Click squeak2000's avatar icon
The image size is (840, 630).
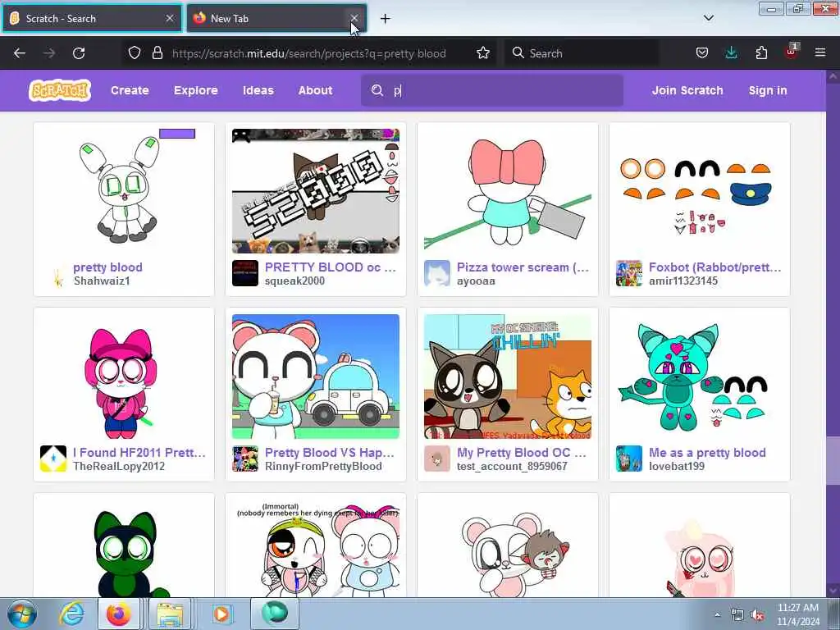coord(245,273)
